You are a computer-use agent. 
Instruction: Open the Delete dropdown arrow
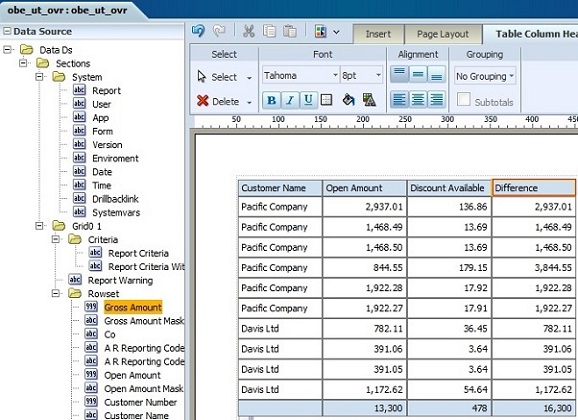pos(249,103)
